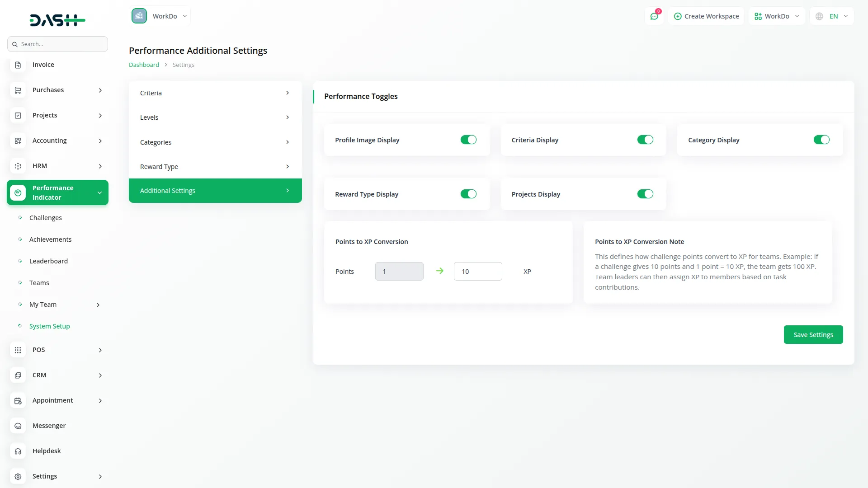Click the HRM sidebar icon

(x=18, y=166)
